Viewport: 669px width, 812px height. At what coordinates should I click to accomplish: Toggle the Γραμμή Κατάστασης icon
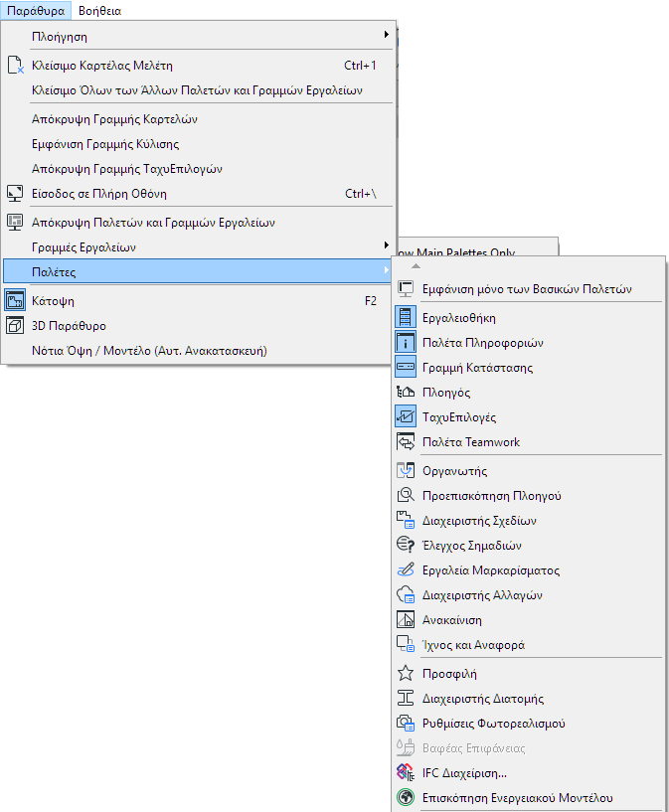[x=406, y=367]
